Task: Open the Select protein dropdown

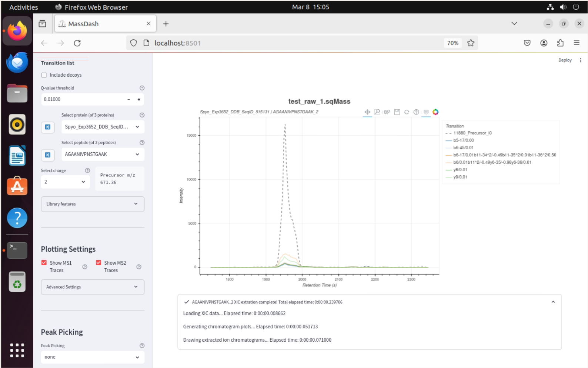Action: [x=103, y=127]
